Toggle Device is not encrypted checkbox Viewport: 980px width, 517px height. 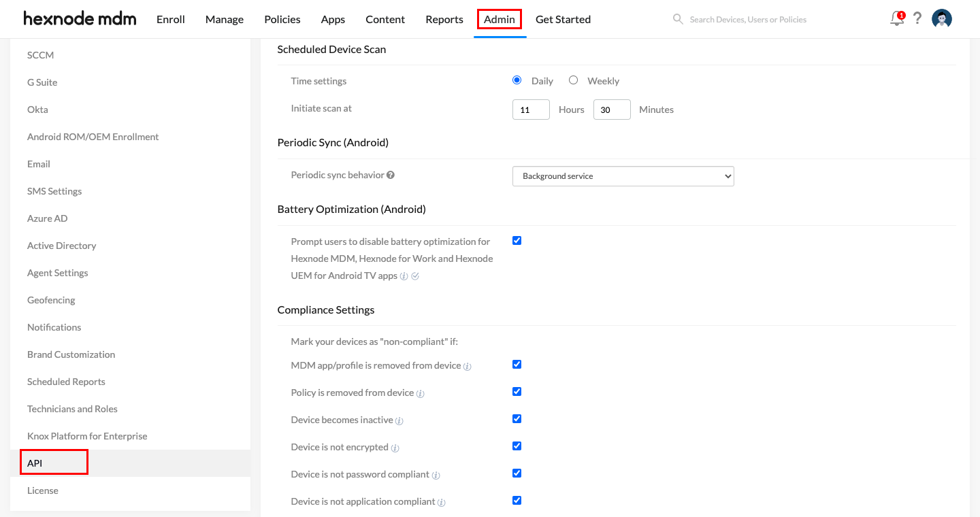[x=517, y=446]
